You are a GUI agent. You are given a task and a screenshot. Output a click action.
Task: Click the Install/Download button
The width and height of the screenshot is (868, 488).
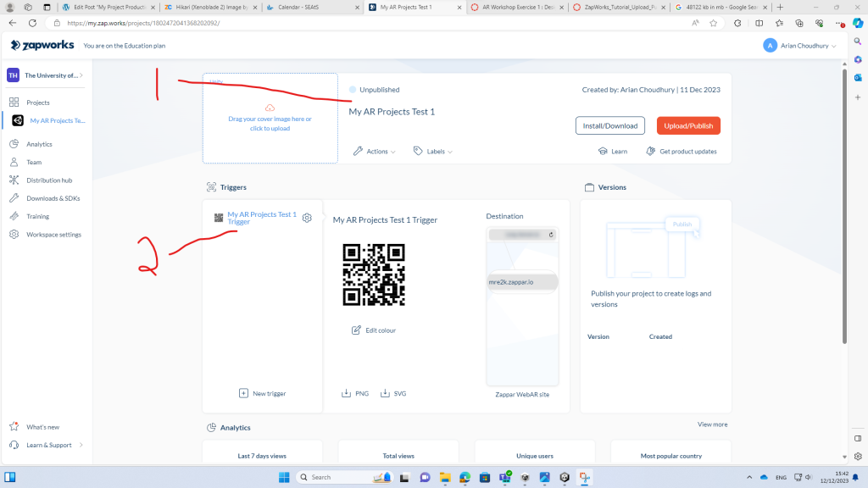coord(609,125)
